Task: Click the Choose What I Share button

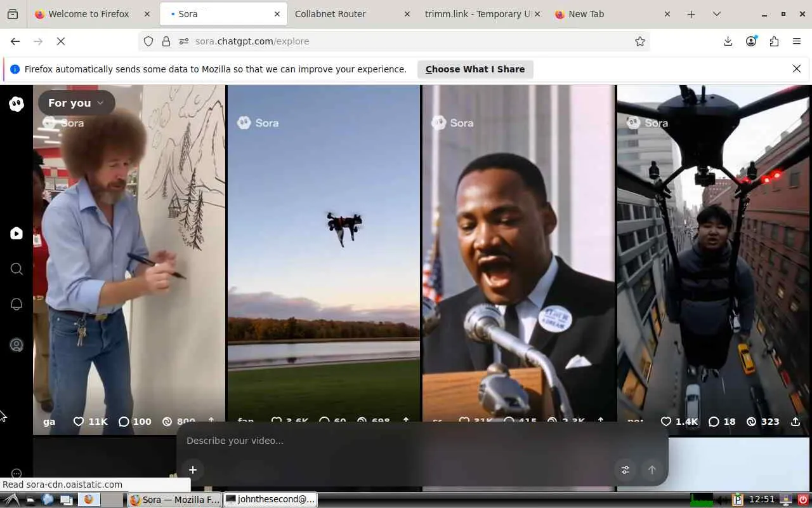Action: coord(475,69)
